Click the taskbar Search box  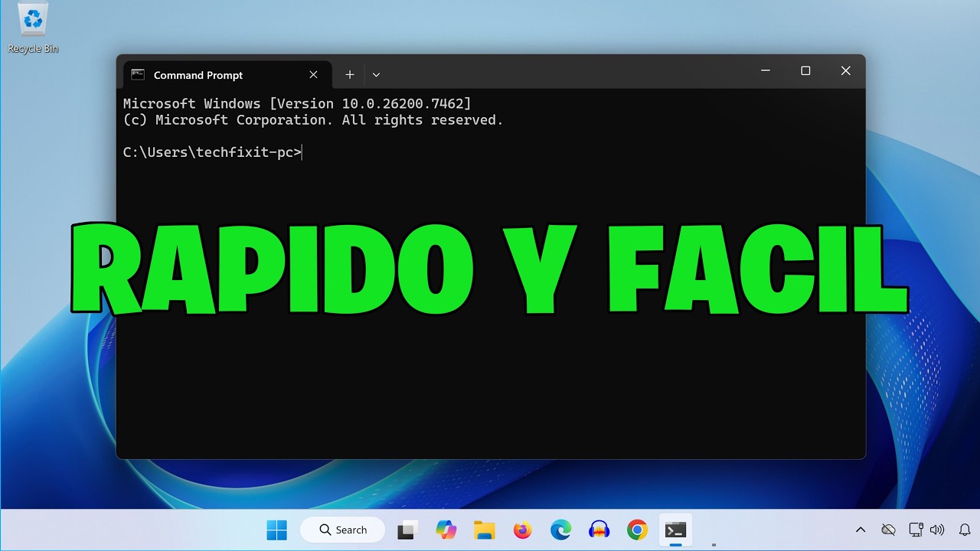(345, 530)
